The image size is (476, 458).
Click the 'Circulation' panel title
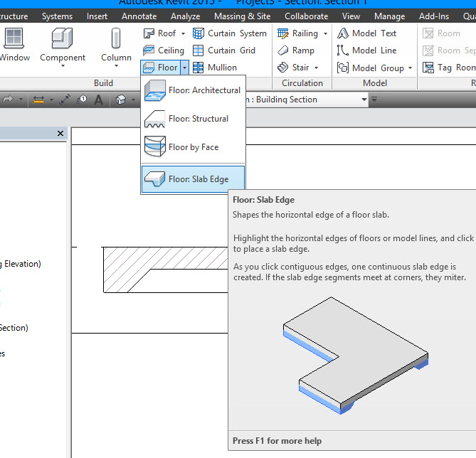tap(302, 83)
